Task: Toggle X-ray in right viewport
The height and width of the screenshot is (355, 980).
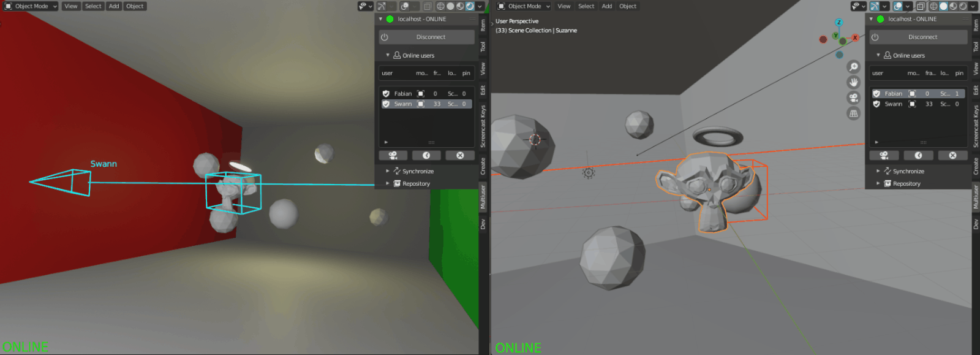Action: (x=921, y=6)
